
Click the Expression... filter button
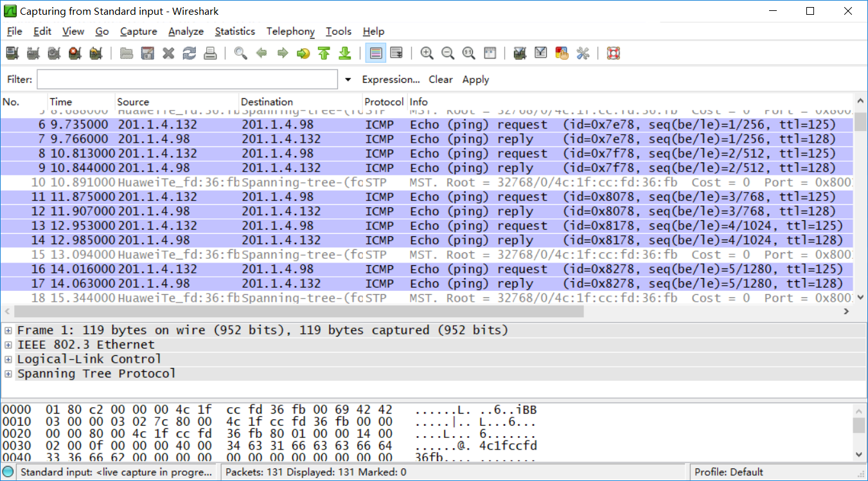click(391, 80)
